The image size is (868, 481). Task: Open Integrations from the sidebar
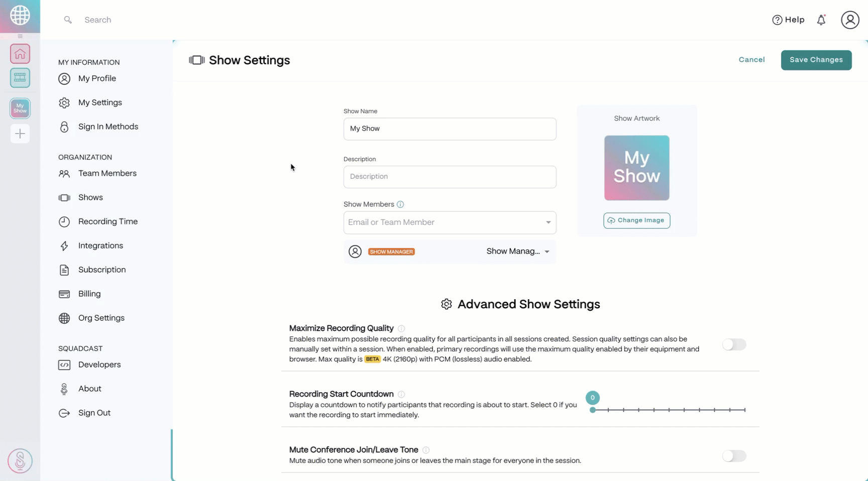(100, 246)
